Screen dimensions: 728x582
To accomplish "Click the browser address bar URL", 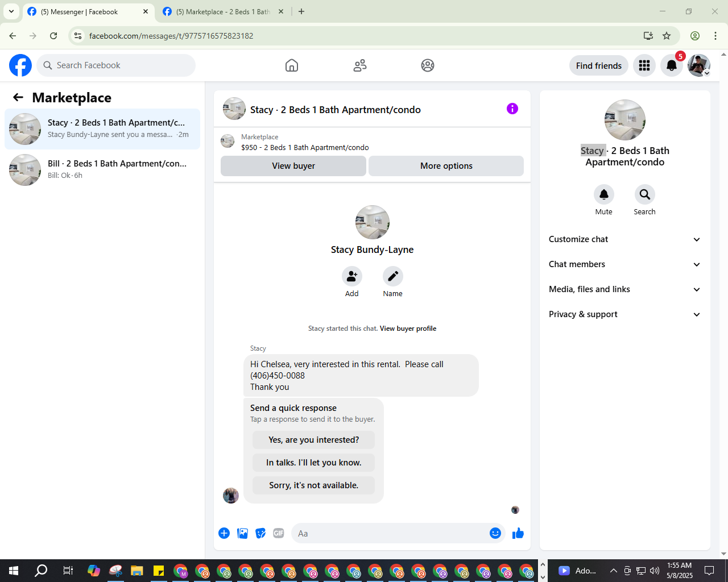I will [171, 36].
